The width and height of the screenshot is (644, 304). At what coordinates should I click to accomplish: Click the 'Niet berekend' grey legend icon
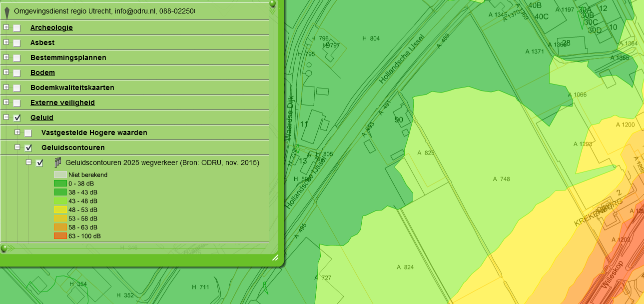click(x=60, y=175)
